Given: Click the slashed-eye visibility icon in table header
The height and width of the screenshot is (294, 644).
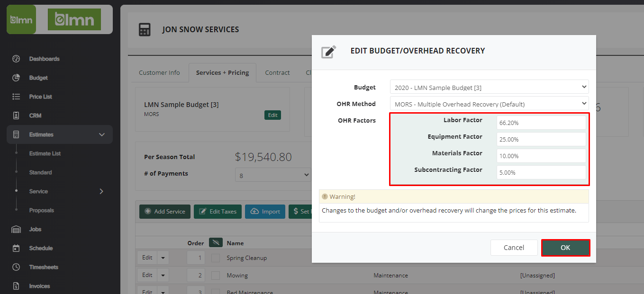Looking at the screenshot, I should click(216, 243).
